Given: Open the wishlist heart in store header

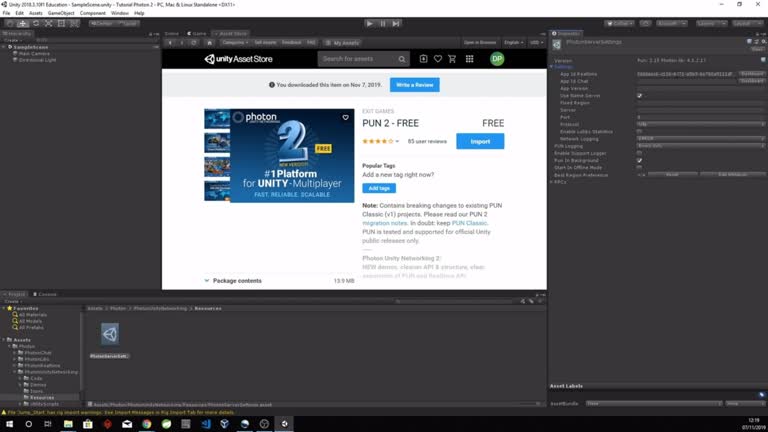Looking at the screenshot, I should pos(438,59).
